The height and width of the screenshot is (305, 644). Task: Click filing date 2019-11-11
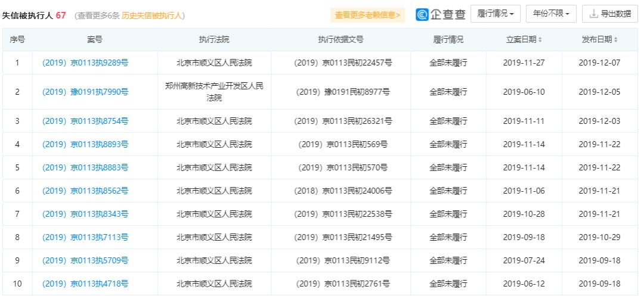524,121
